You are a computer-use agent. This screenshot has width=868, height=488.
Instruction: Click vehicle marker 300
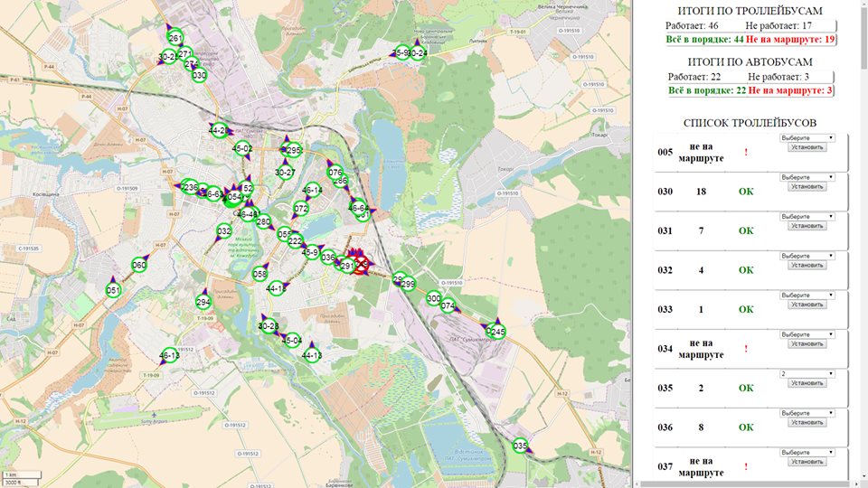pyautogui.click(x=434, y=297)
